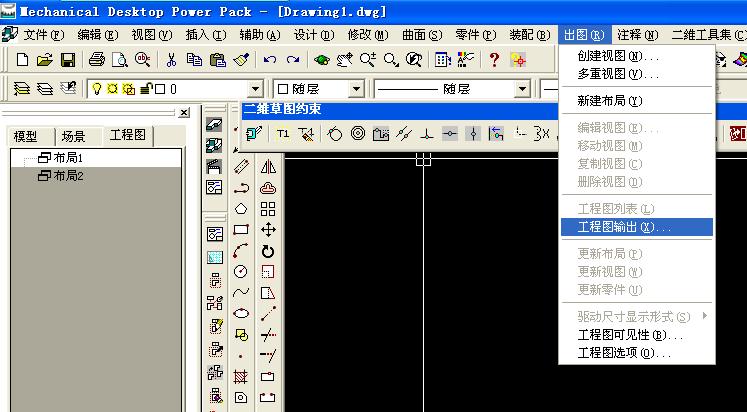The image size is (747, 412).
Task: Select the Move tool with crossed arrows
Action: tap(268, 230)
